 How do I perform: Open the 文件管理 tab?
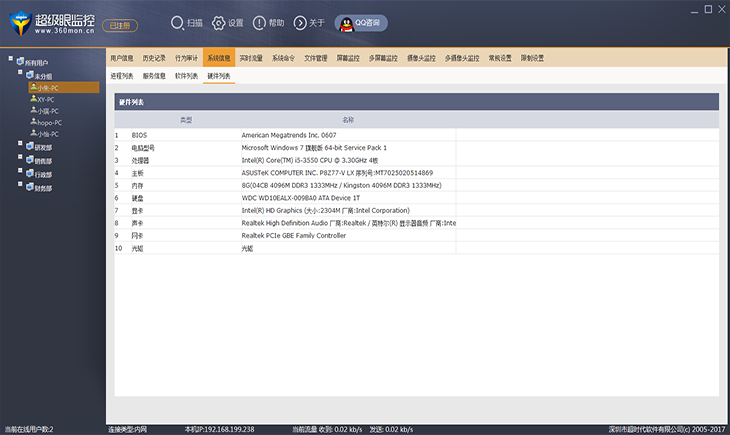[315, 58]
